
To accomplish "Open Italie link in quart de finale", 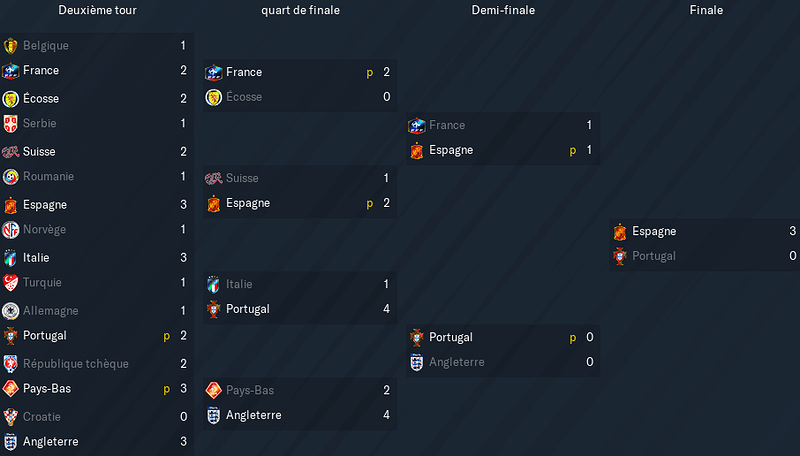I will (x=239, y=284).
